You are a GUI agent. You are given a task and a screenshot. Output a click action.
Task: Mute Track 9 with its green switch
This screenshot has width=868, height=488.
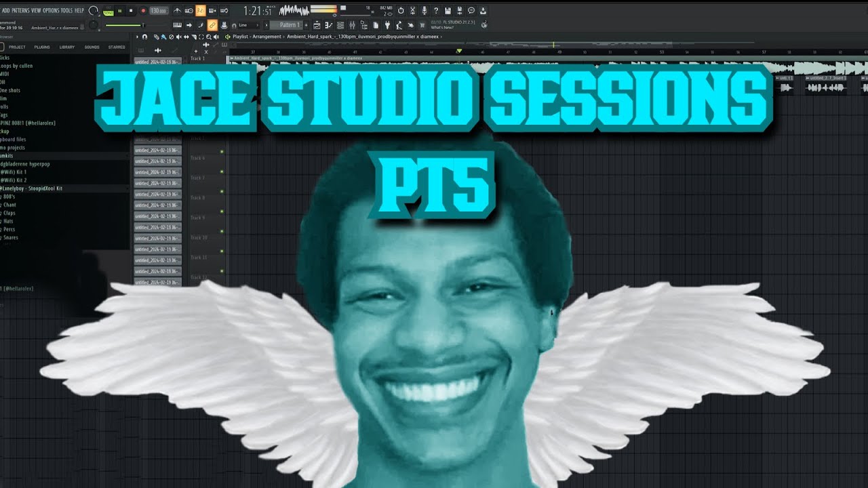222,231
